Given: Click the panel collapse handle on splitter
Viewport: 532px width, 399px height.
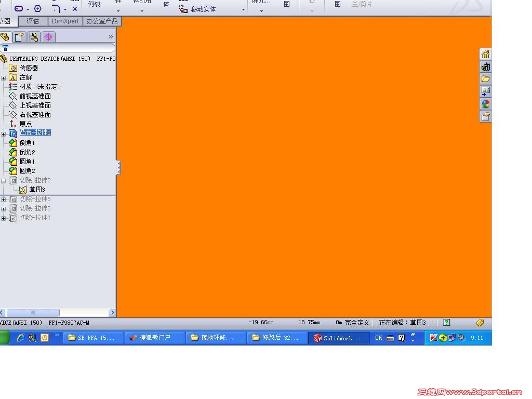Looking at the screenshot, I should tap(118, 168).
